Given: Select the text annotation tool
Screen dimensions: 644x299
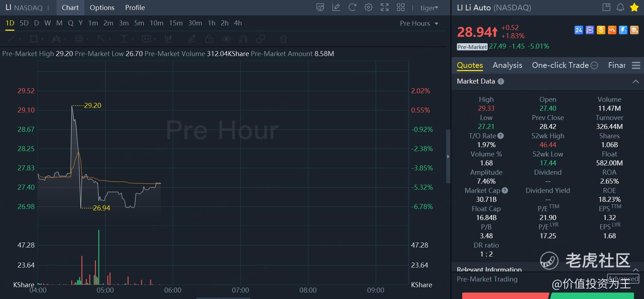Looking at the screenshot, I should point(147,39).
